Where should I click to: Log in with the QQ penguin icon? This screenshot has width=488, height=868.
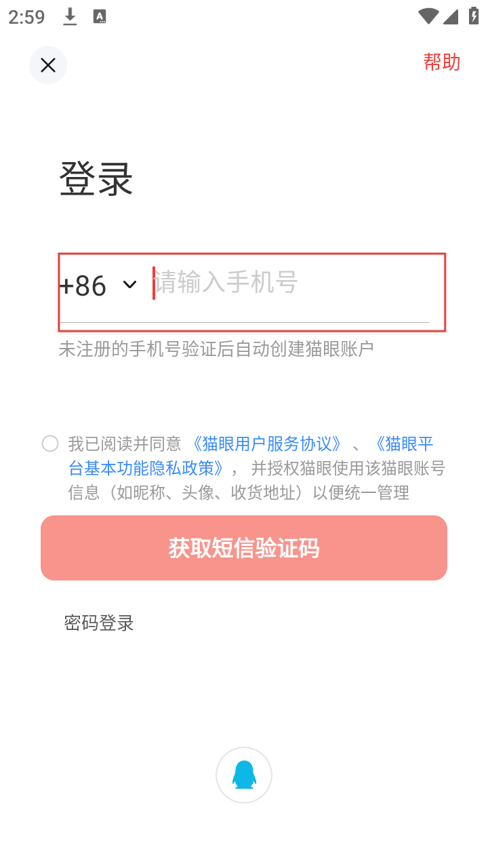point(244,775)
